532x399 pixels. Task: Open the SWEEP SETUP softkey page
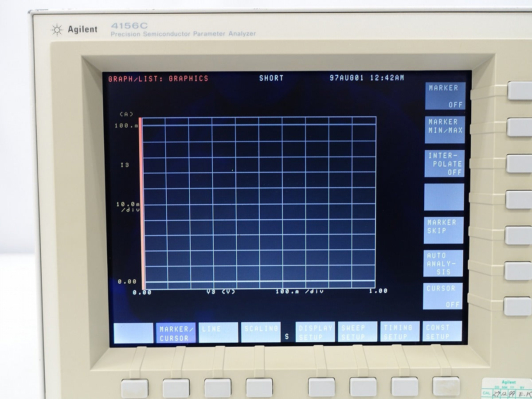tap(357, 332)
